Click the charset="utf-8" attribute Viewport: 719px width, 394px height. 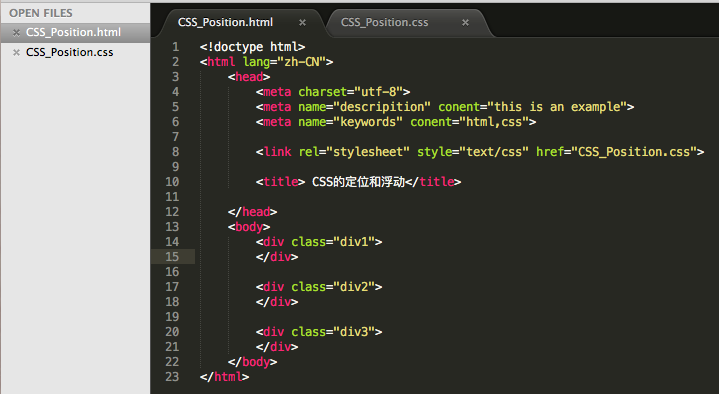350,92
